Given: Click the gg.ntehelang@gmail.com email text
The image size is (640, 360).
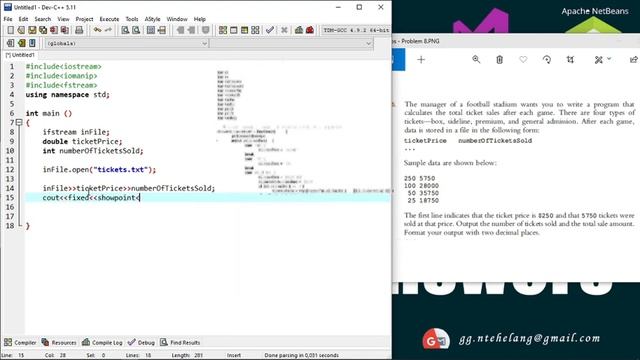Looking at the screenshot, I should point(529,338).
